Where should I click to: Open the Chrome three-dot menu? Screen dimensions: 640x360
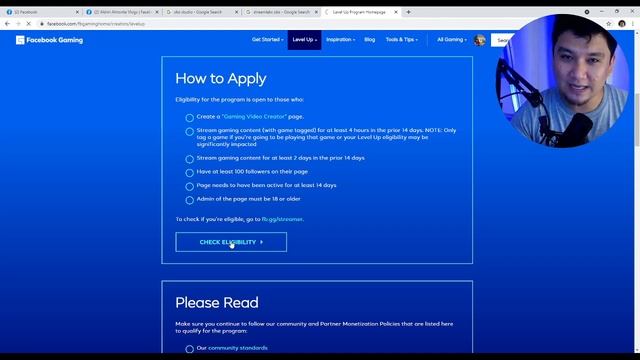pyautogui.click(x=633, y=24)
